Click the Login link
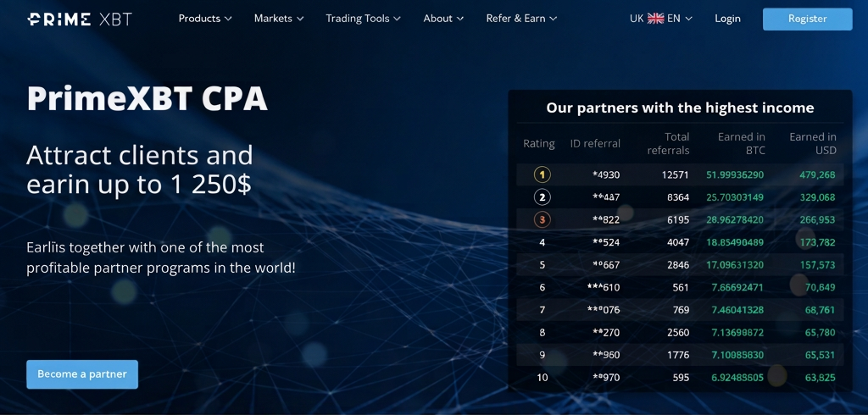868x415 pixels. point(727,19)
